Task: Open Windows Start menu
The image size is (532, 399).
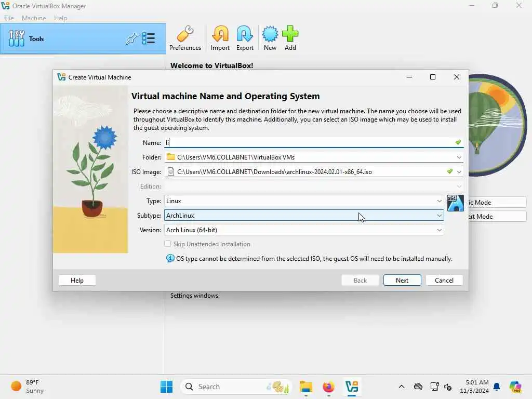Action: pos(166,387)
